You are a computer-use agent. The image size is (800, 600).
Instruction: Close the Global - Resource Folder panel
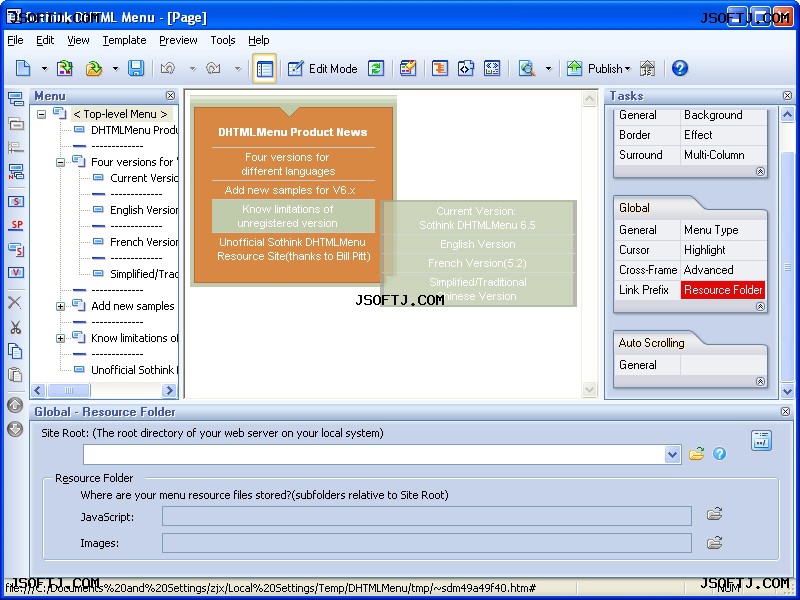[x=786, y=411]
